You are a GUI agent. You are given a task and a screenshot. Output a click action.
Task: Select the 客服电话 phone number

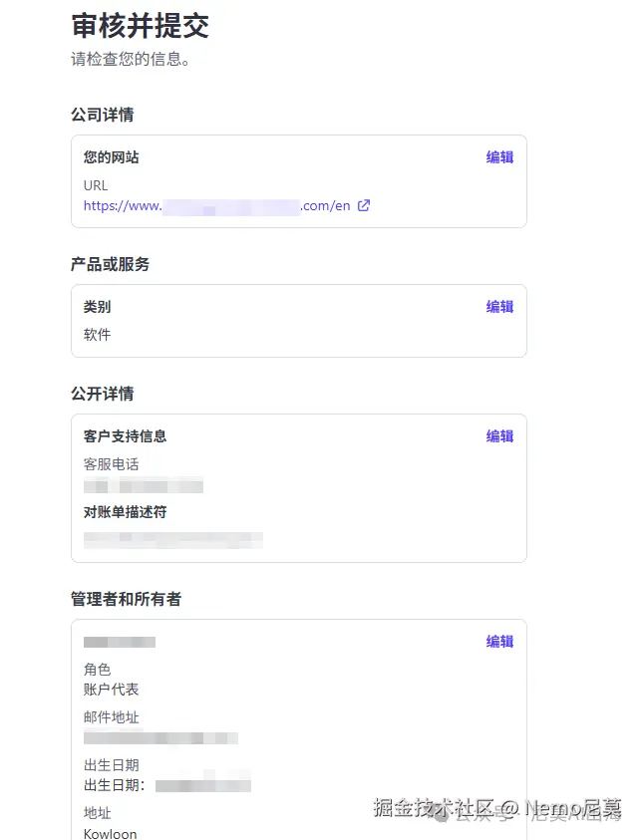[x=143, y=485]
